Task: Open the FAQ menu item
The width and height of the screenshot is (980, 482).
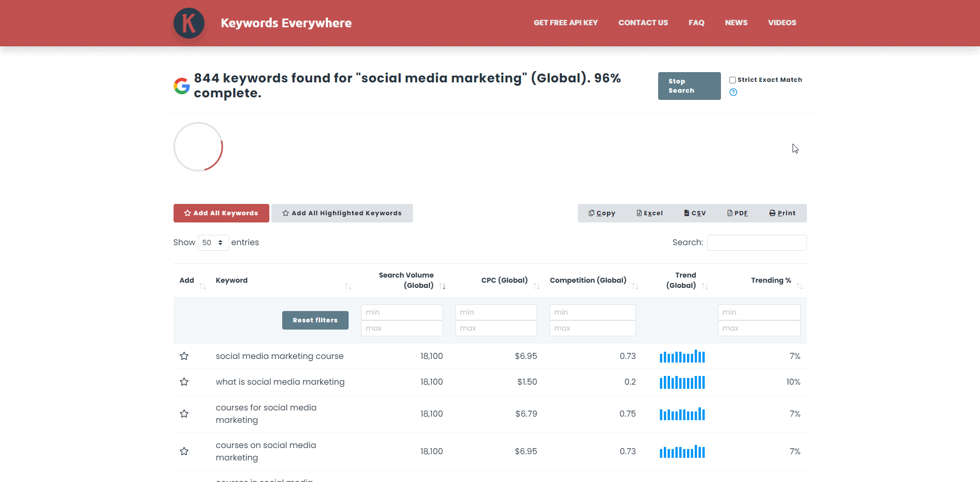Action: coord(696,23)
